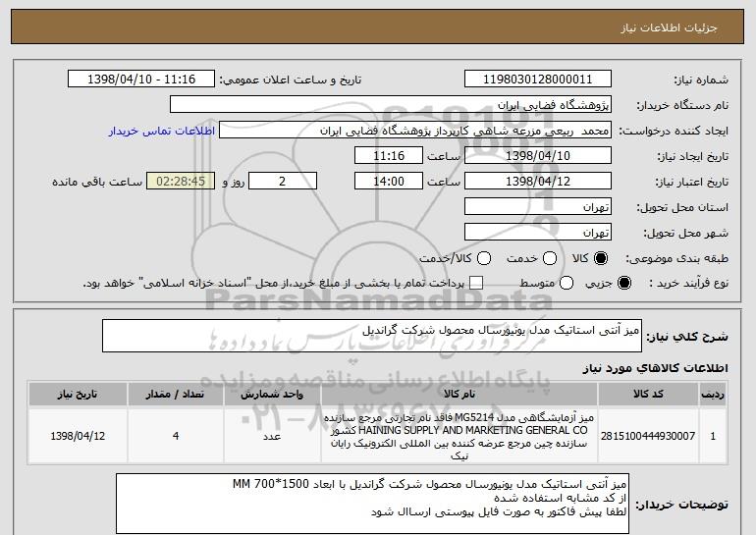The height and width of the screenshot is (535, 756).
Task: Click the نام کالا column header
Action: tap(459, 395)
